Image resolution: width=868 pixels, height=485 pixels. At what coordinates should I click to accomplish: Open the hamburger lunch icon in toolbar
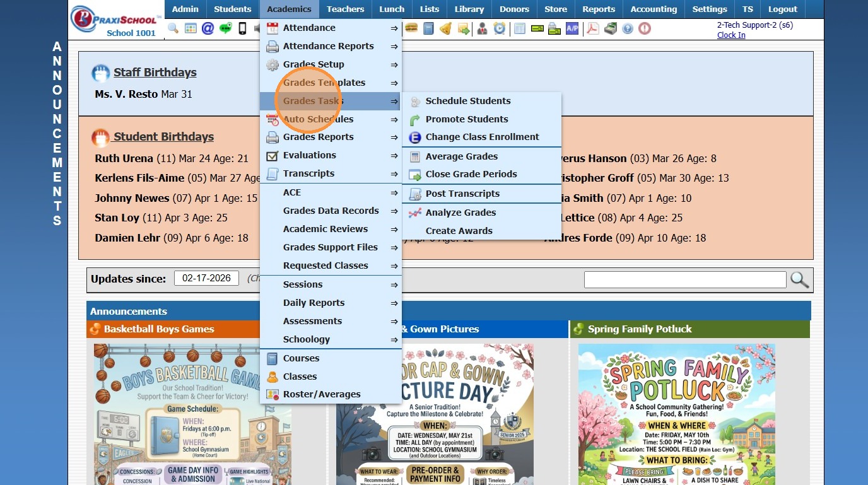(411, 28)
